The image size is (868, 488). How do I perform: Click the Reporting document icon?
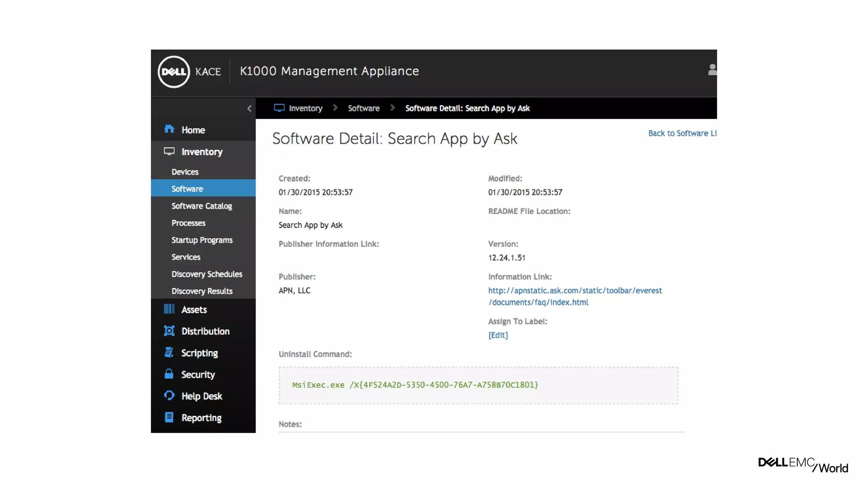[169, 417]
